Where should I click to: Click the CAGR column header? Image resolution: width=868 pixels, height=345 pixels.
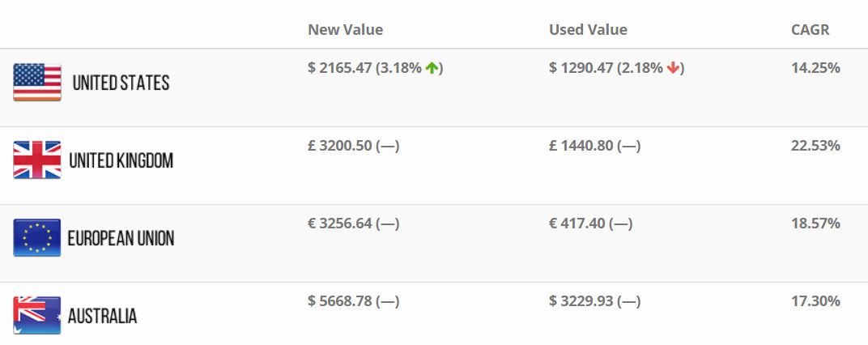811,30
